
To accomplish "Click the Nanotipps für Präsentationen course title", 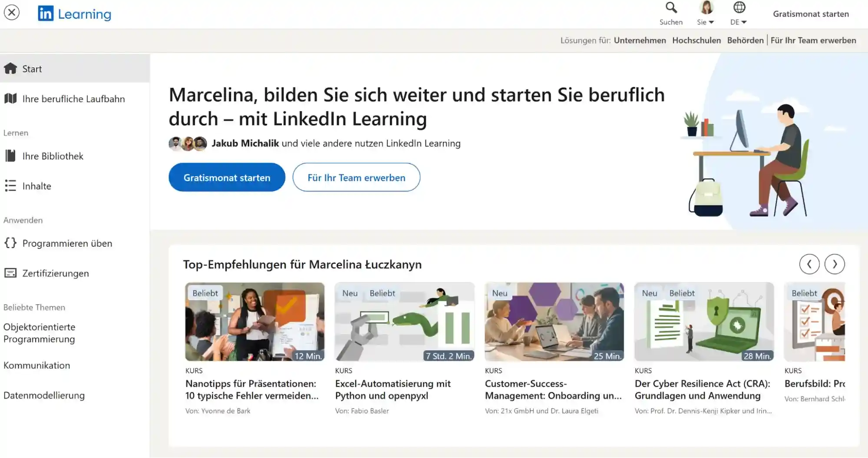I will click(252, 390).
